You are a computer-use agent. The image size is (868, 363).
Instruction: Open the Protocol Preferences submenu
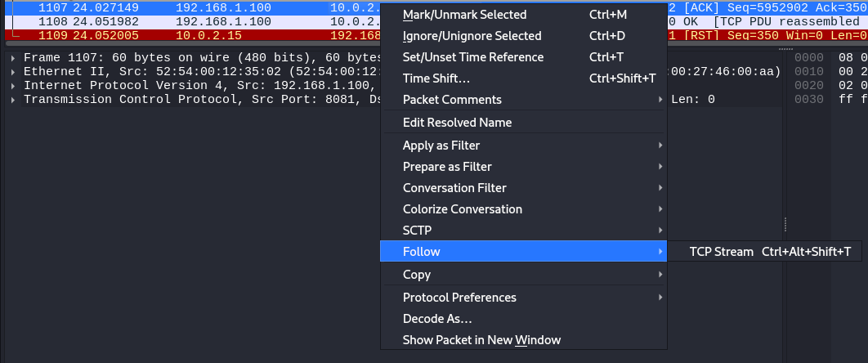(x=524, y=298)
